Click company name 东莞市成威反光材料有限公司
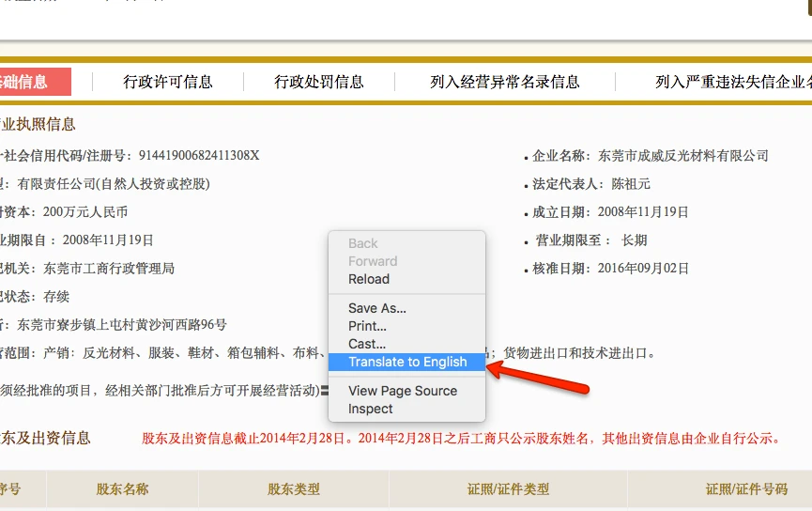 tap(683, 156)
